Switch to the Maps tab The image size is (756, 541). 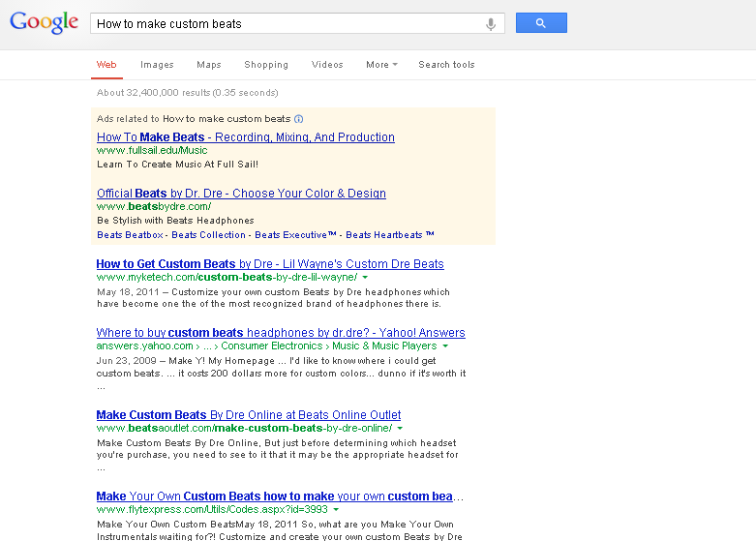[209, 65]
